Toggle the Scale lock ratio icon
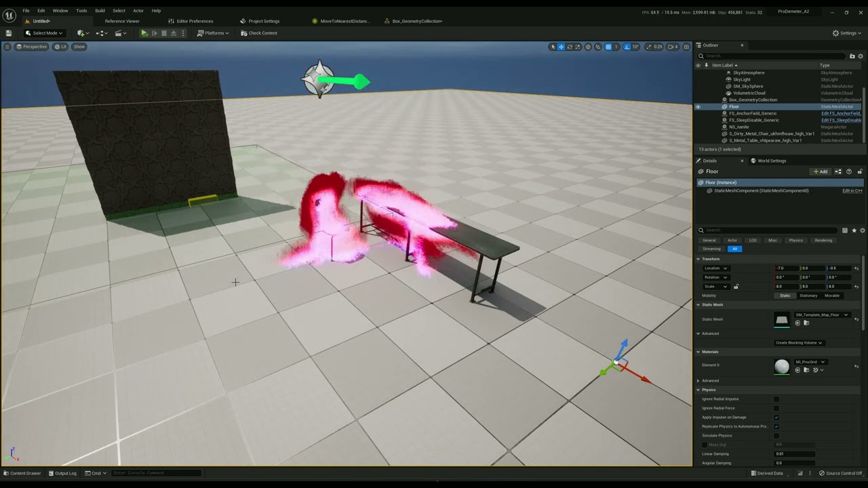Image resolution: width=868 pixels, height=488 pixels. click(x=736, y=287)
